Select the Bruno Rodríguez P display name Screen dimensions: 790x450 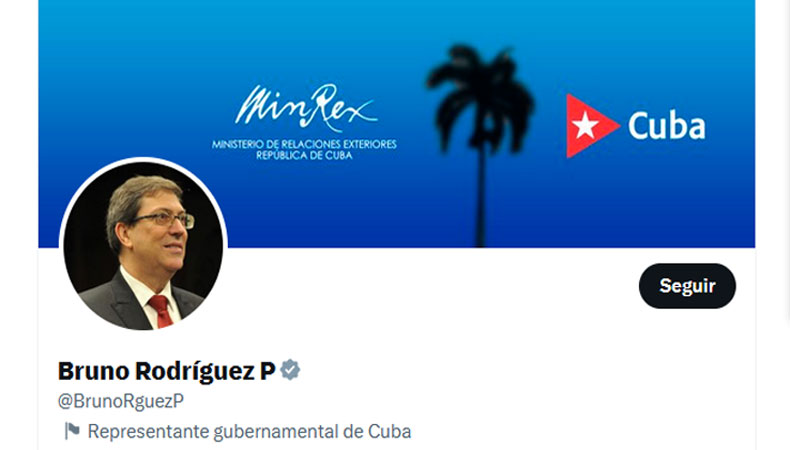167,371
